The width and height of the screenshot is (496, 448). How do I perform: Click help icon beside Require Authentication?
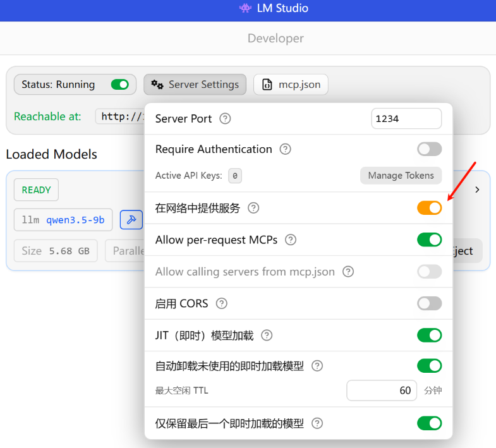pos(285,149)
